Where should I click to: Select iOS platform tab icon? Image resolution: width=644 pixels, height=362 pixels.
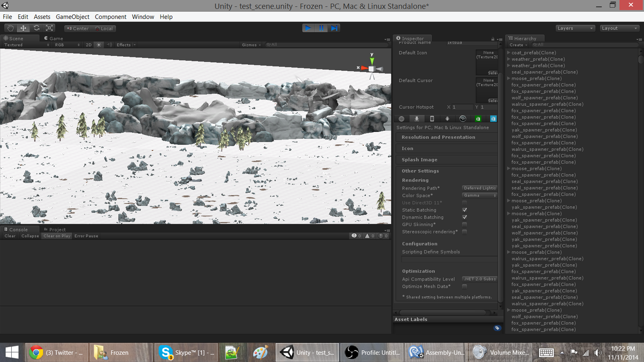click(x=431, y=119)
